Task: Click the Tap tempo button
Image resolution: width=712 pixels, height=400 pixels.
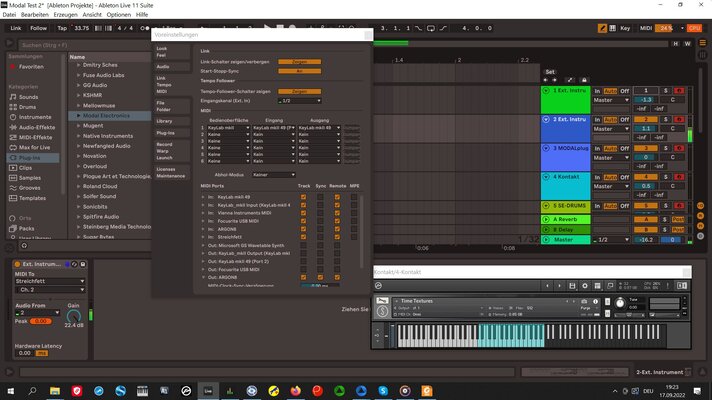Action: 62,28
